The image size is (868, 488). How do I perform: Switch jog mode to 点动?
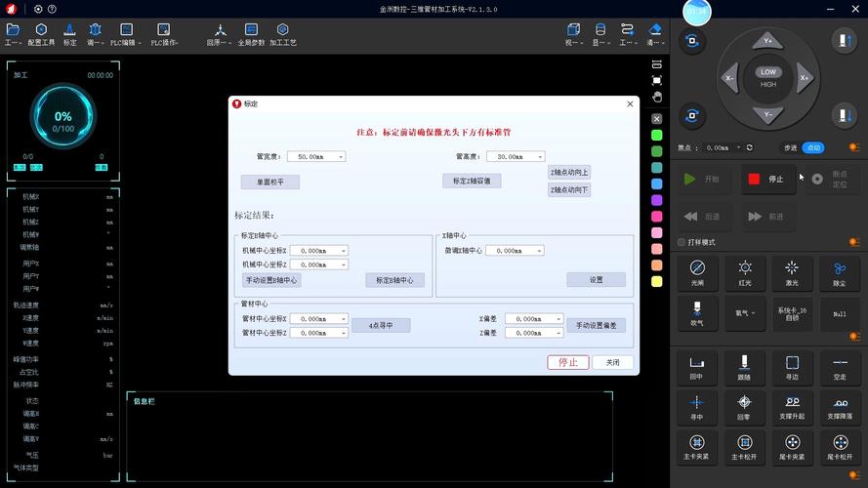(x=813, y=147)
